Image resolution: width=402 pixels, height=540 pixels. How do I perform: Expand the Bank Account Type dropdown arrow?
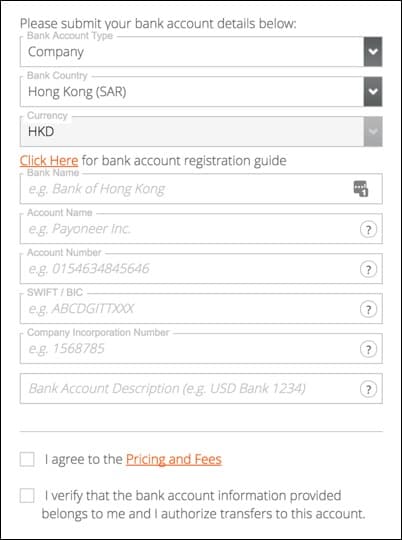click(x=373, y=52)
